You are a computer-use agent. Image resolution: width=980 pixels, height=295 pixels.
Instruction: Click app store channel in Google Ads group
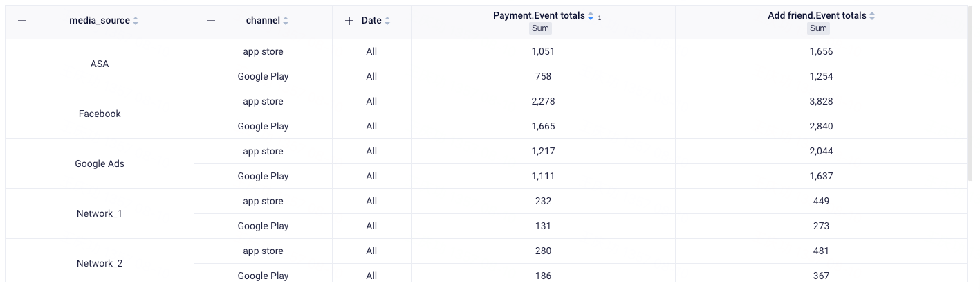[263, 152]
